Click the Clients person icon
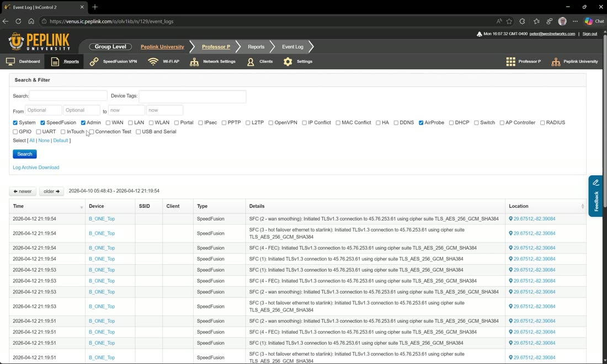The image size is (607, 364). [x=251, y=62]
